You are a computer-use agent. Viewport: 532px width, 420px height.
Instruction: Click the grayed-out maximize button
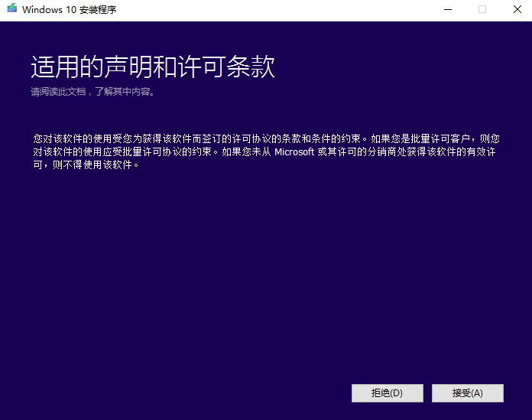point(482,10)
